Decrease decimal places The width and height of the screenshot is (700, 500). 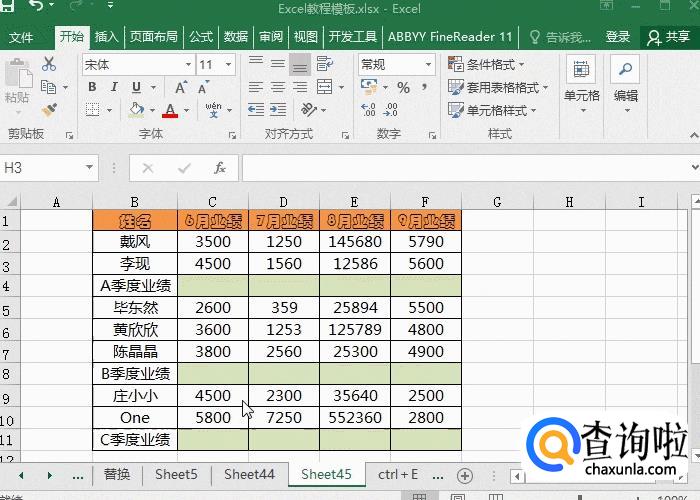[x=390, y=109]
